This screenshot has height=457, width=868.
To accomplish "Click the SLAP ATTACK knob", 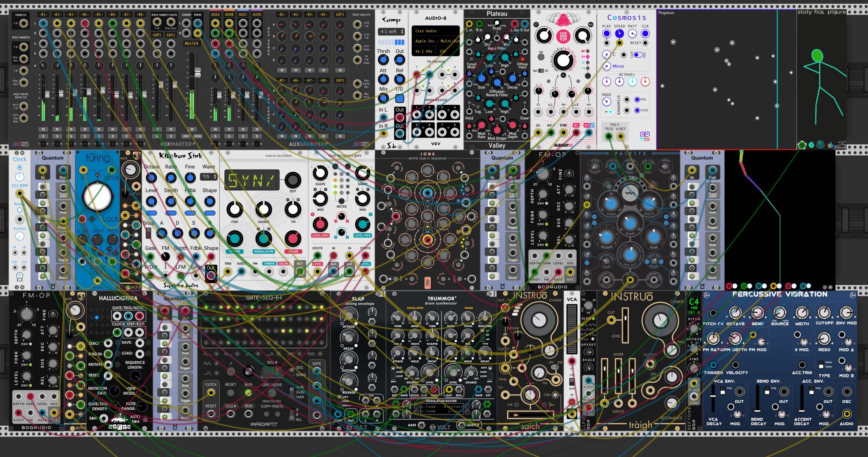I will click(x=349, y=315).
